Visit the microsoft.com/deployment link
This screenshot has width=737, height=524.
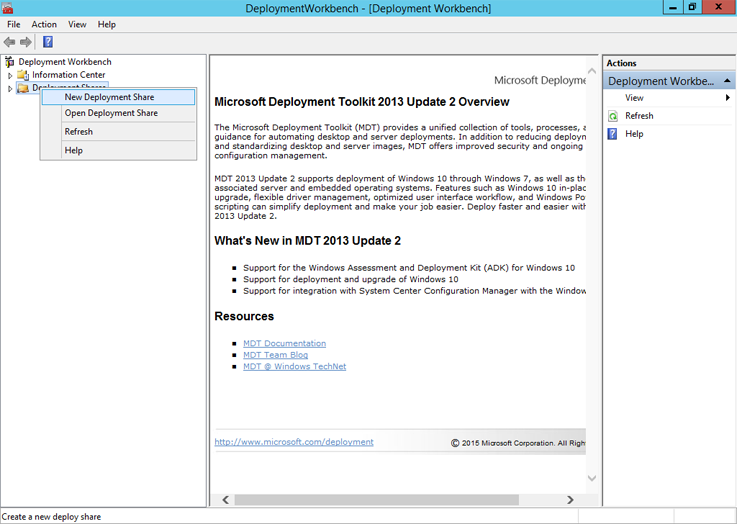coord(294,442)
